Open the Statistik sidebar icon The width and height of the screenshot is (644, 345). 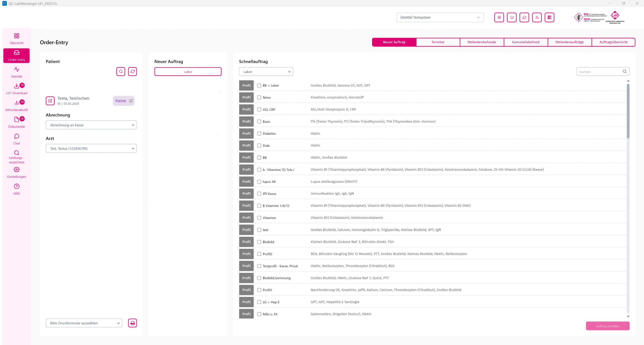pyautogui.click(x=17, y=72)
